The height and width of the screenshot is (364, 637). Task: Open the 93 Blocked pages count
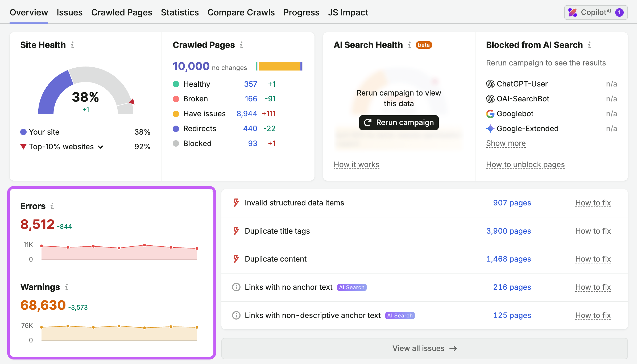pos(253,143)
